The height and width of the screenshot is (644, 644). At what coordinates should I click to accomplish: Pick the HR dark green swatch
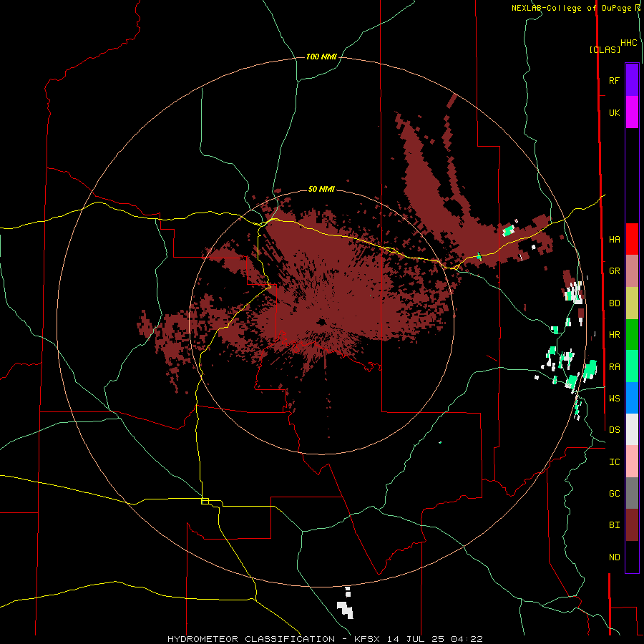tap(632, 335)
